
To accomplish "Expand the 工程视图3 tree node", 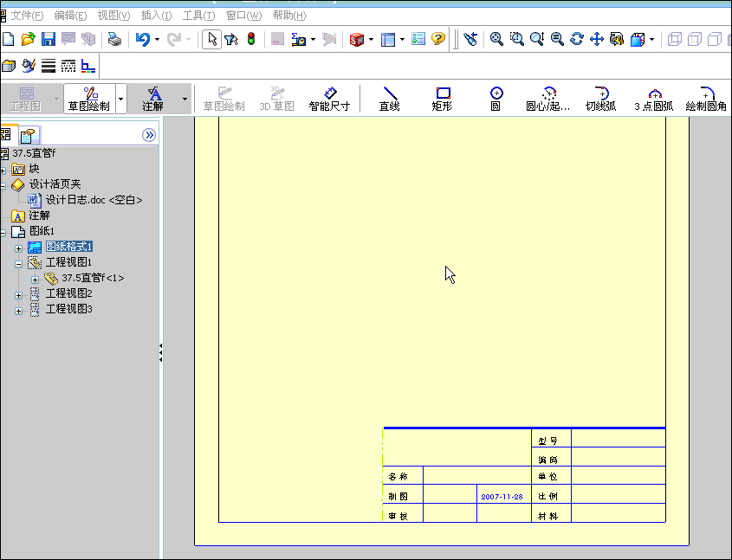I will pyautogui.click(x=19, y=311).
